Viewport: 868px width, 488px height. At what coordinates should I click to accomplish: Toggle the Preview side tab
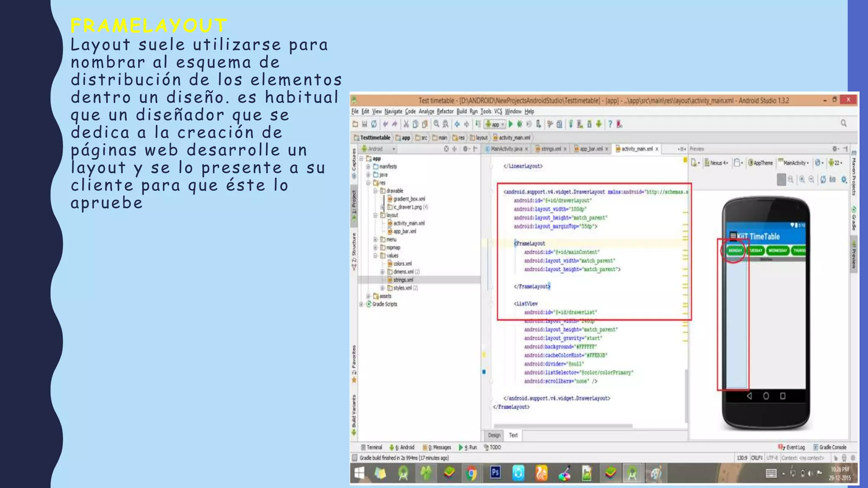pyautogui.click(x=854, y=255)
